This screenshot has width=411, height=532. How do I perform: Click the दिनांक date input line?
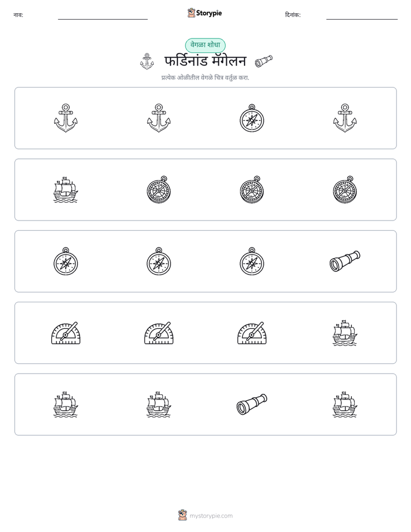(x=362, y=16)
